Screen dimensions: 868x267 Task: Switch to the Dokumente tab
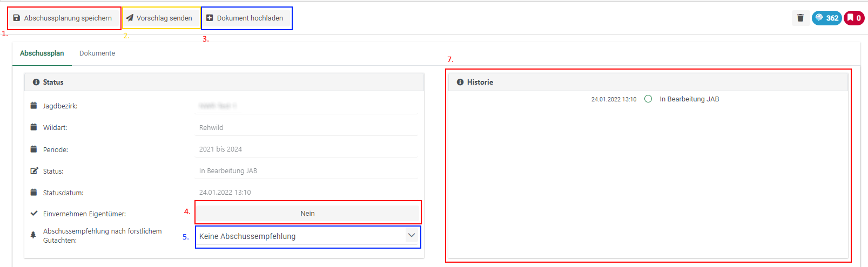[x=97, y=53]
